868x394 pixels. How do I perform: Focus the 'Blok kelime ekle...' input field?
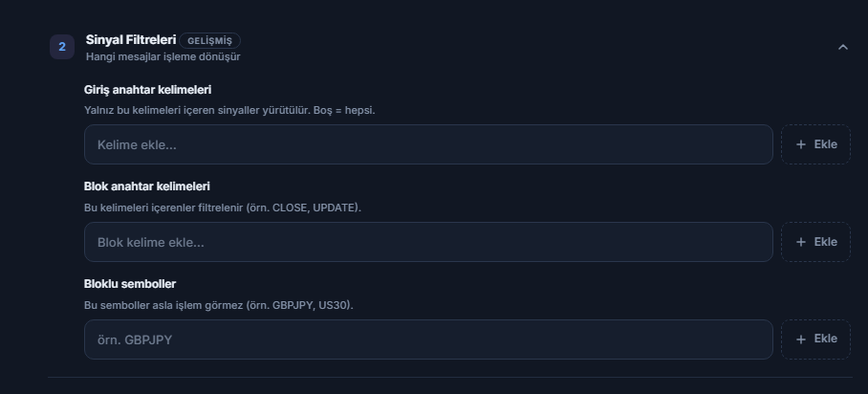coord(428,242)
